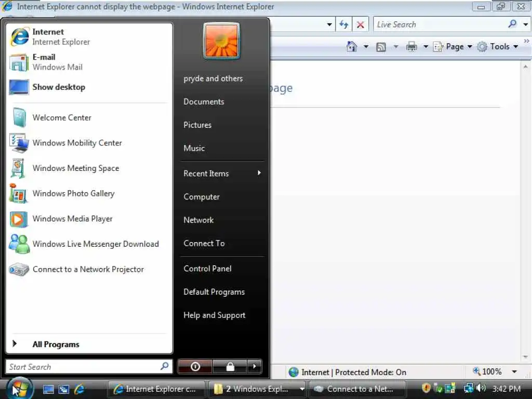Launch Windows Media Player
The width and height of the screenshot is (532, 399).
89,219
